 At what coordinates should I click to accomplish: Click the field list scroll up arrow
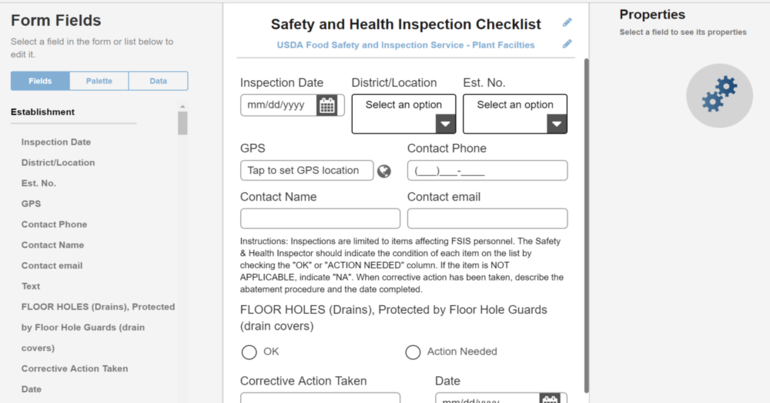tap(183, 107)
